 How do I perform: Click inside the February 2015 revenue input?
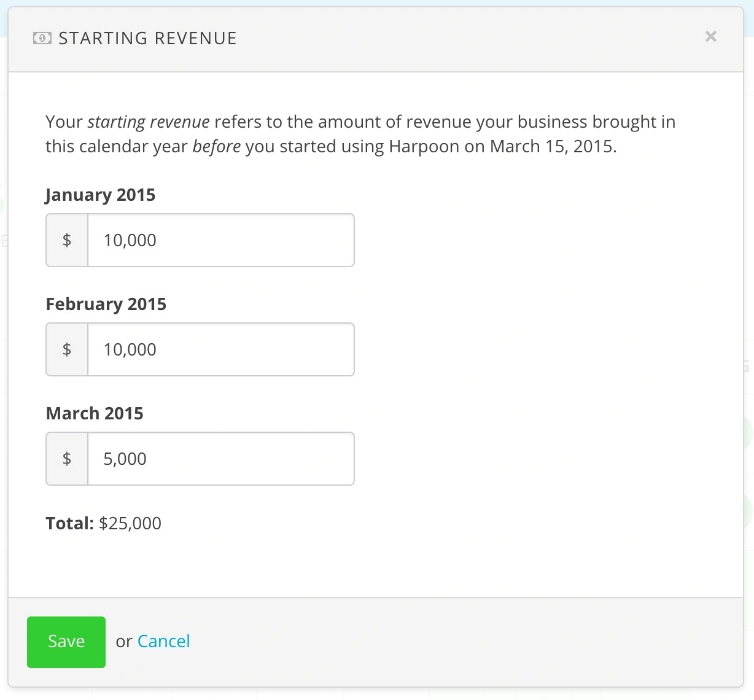coord(221,349)
